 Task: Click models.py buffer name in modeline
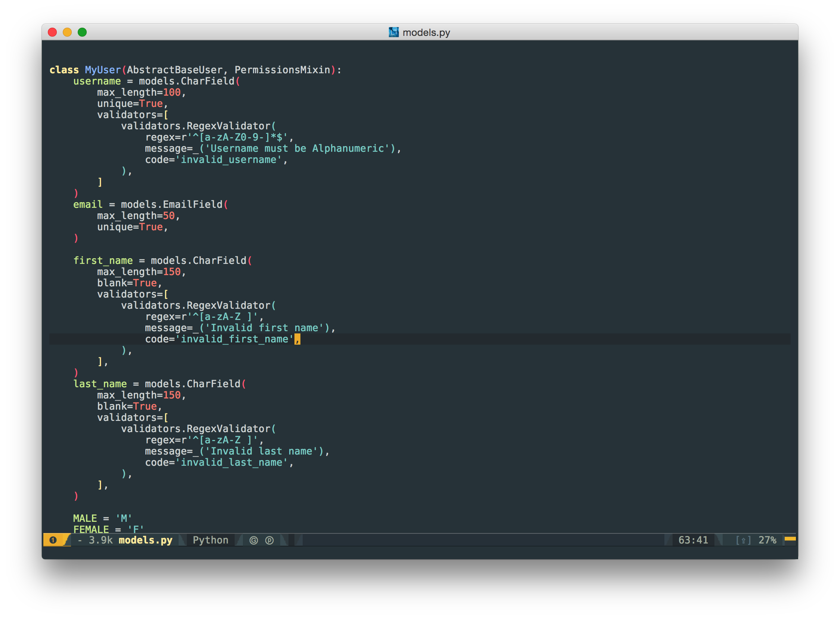pos(145,540)
